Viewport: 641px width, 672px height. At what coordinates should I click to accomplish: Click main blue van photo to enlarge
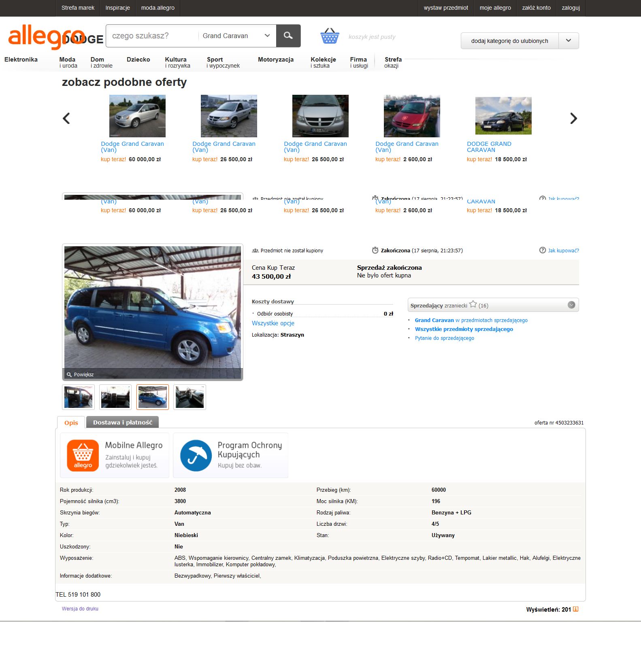point(153,312)
